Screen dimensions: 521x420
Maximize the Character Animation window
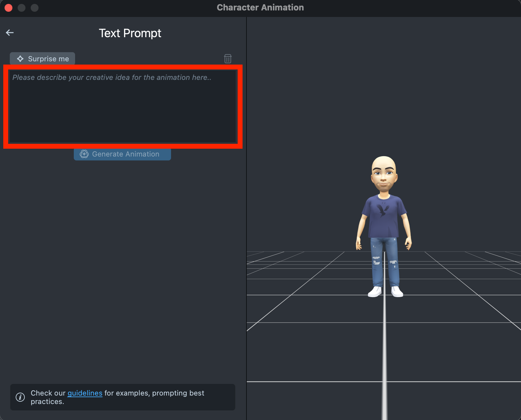[35, 7]
